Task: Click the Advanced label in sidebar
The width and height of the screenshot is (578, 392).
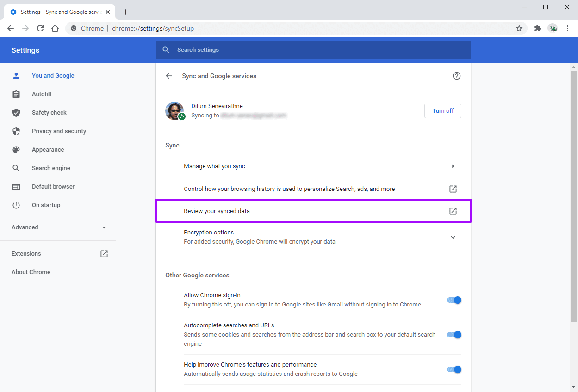Action: [25, 227]
